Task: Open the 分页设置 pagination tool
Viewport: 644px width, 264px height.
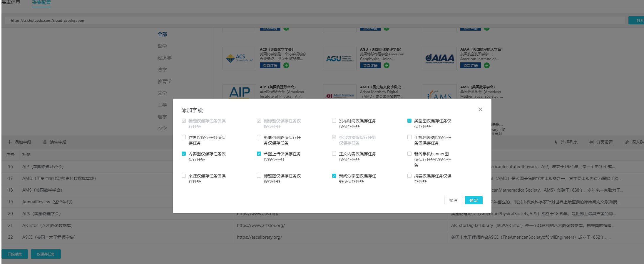Action: 601,142
